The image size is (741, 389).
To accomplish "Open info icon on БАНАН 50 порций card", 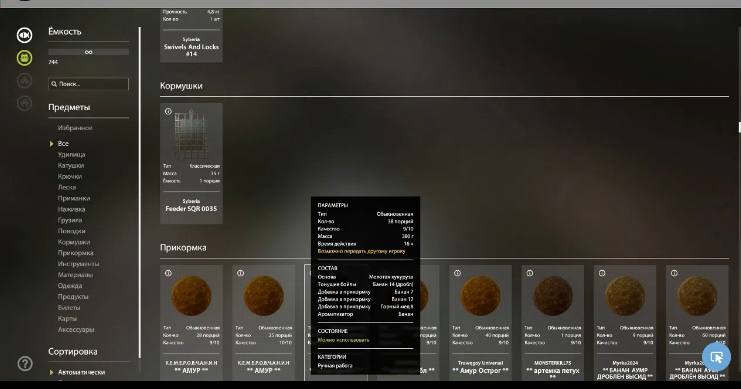I will tap(674, 273).
